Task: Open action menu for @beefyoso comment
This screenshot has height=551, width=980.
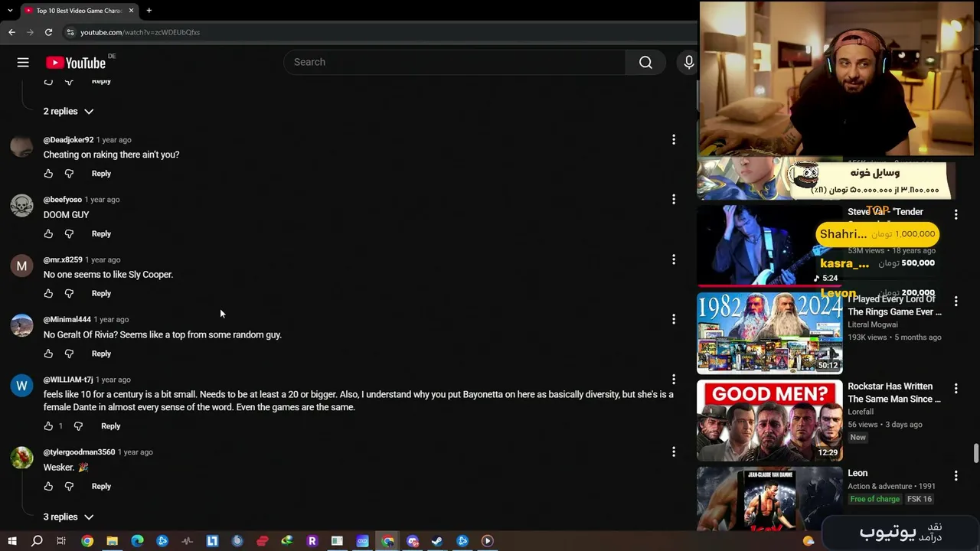Action: click(x=674, y=200)
